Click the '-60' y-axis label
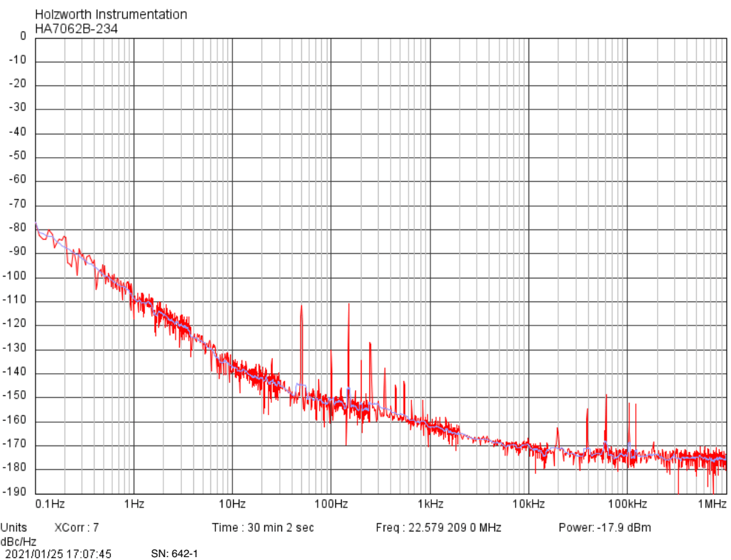This screenshot has height=560, width=731. click(x=18, y=179)
